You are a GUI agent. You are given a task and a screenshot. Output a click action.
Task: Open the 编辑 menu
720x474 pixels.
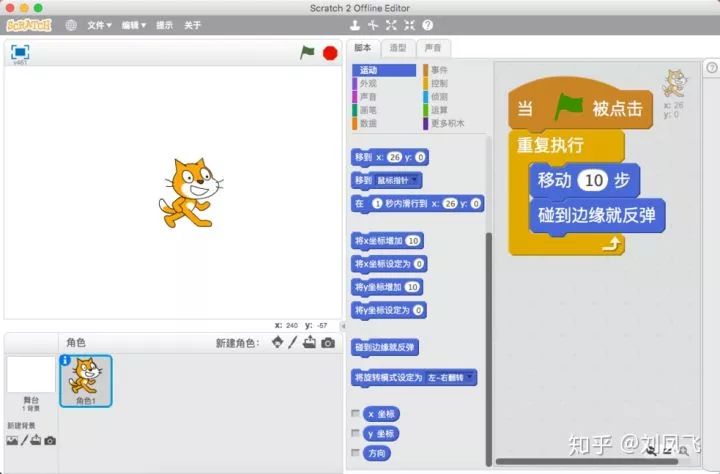(x=134, y=25)
